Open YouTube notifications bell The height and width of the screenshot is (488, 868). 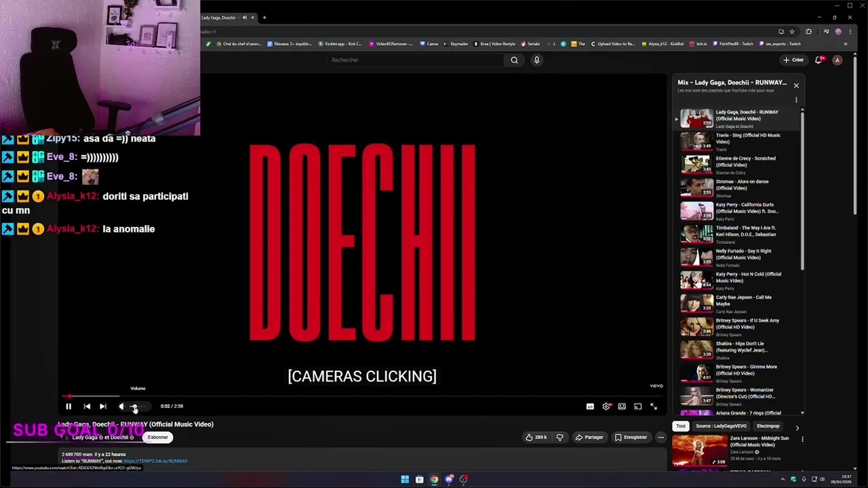[818, 60]
